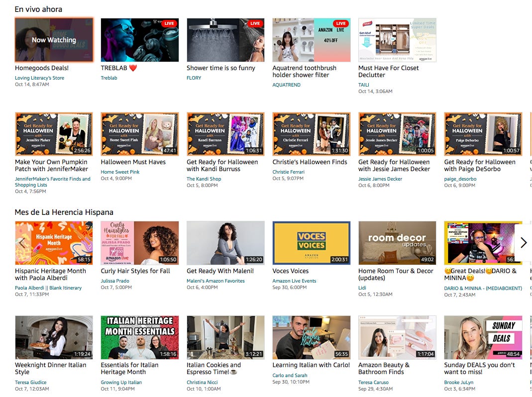
Task: Visit Loving Literacy's Store channel
Action: [x=39, y=78]
